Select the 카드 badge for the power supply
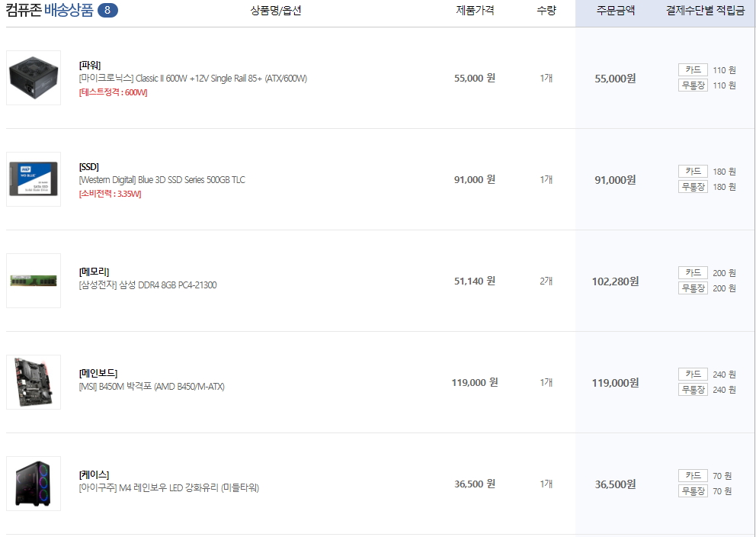The width and height of the screenshot is (756, 537). [693, 70]
